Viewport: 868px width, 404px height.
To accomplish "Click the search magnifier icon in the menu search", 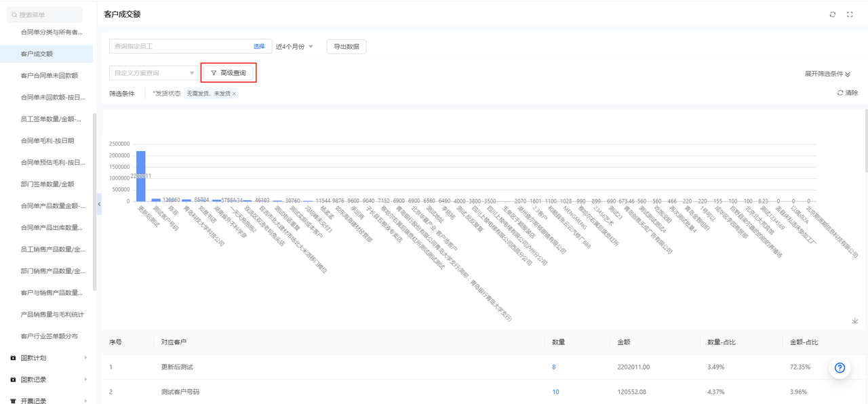I will [x=14, y=14].
